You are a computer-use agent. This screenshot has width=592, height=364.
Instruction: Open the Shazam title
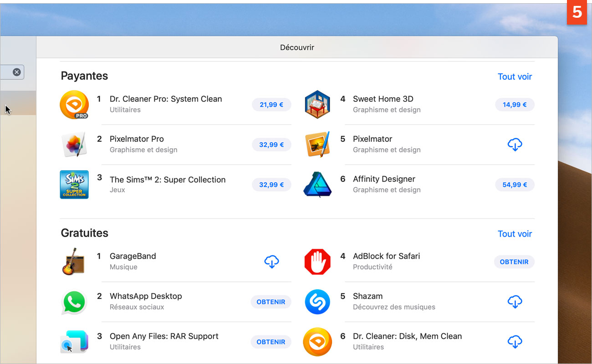click(x=367, y=296)
